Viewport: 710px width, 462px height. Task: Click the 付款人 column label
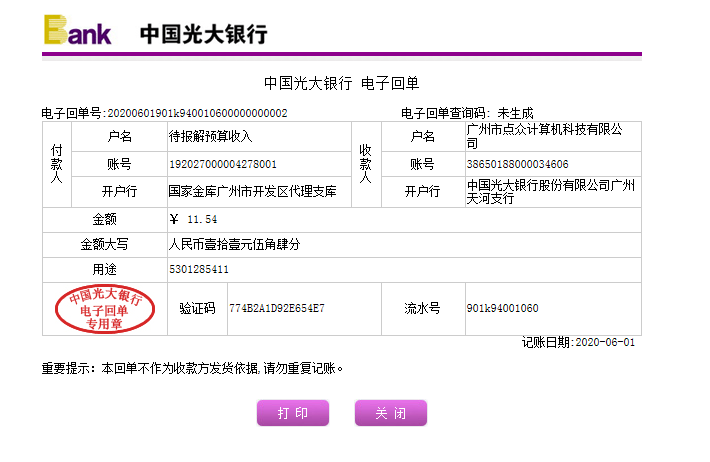tap(57, 164)
